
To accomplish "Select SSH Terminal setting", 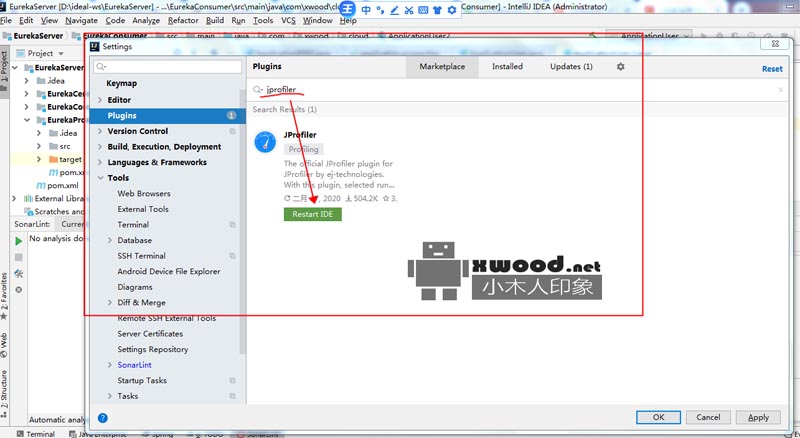I will (141, 256).
